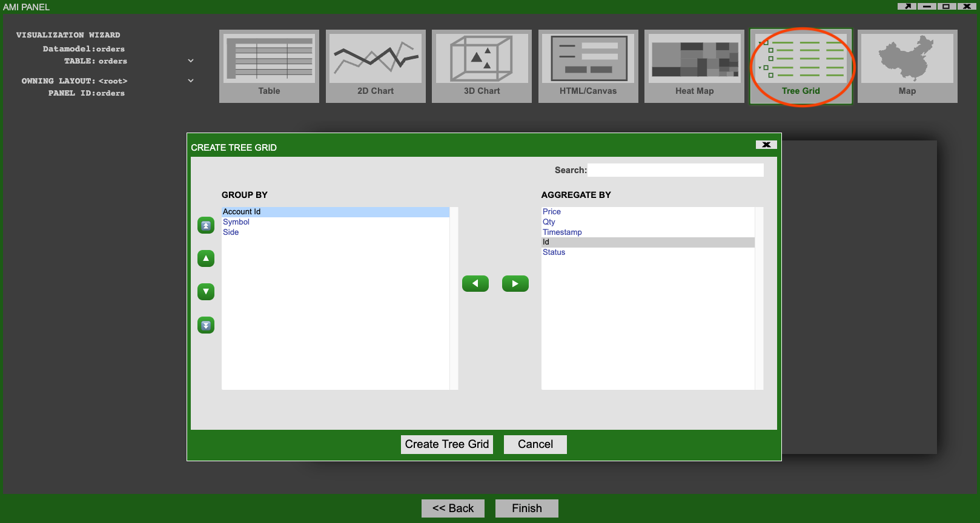This screenshot has height=523, width=980.
Task: Click the Search input field
Action: click(675, 170)
